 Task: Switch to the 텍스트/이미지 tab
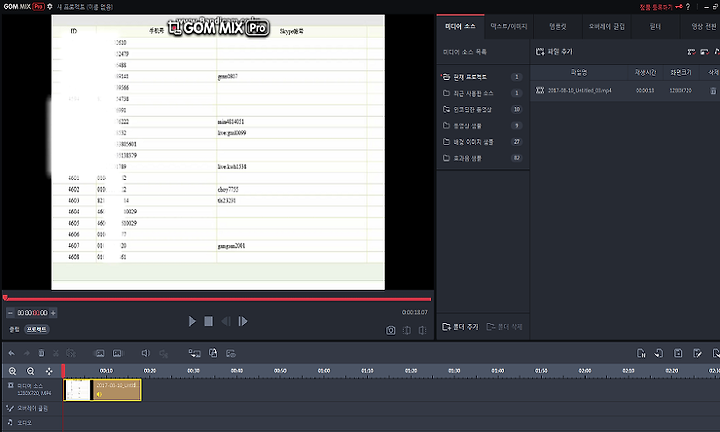coord(508,27)
